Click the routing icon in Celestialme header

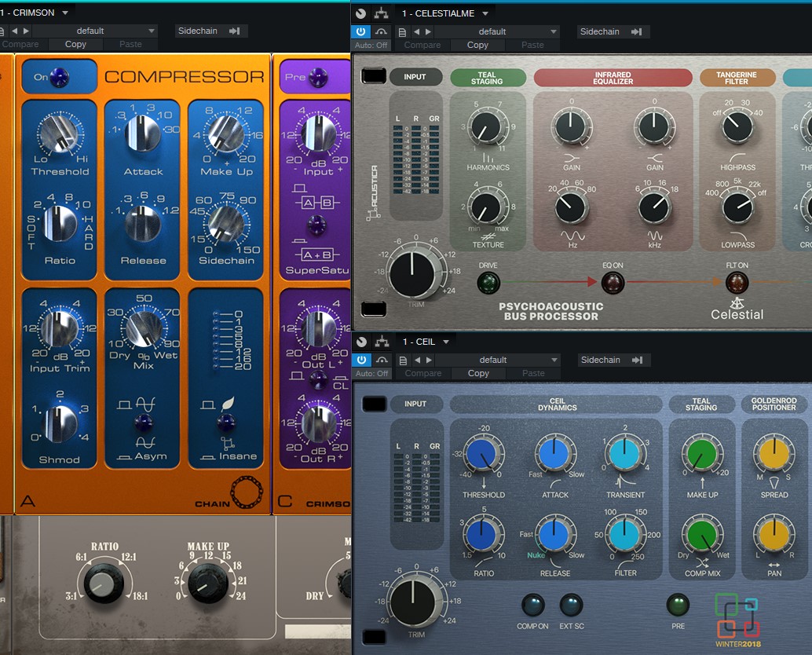(x=381, y=13)
